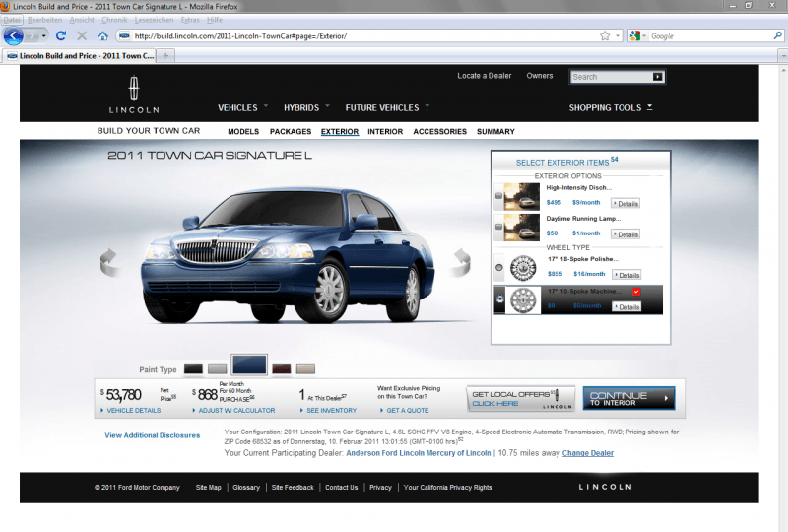Screen dimensions: 788x532
Task: Open the address bar history dropdown arrow
Action: (x=618, y=36)
